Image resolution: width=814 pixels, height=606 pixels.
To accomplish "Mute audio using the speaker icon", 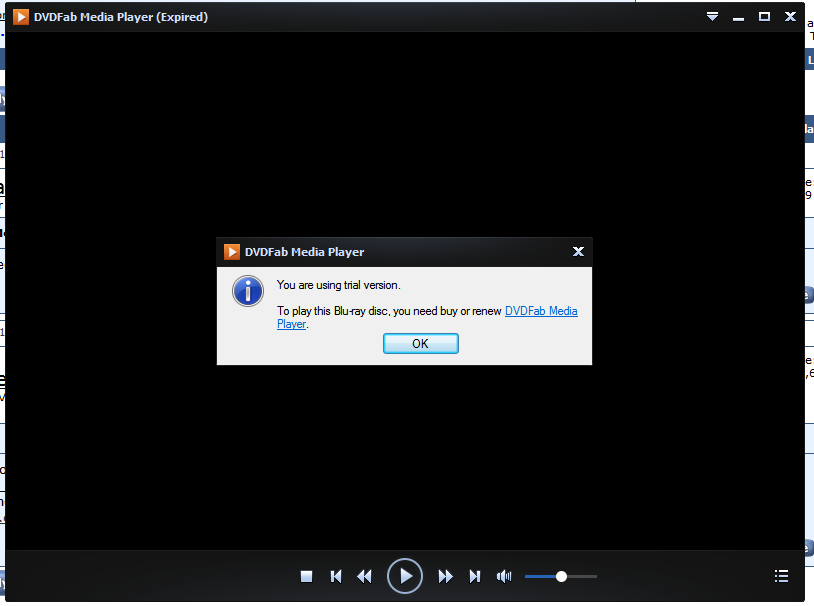I will [504, 576].
